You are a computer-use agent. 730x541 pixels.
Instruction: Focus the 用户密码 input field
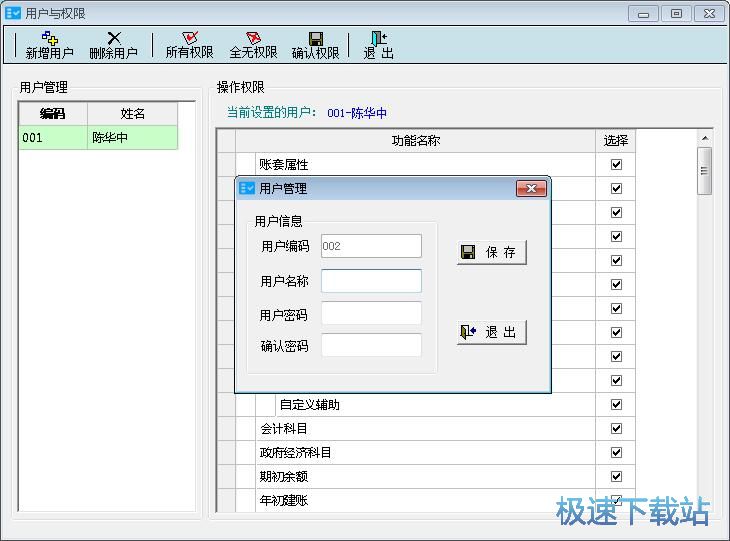coord(372,313)
